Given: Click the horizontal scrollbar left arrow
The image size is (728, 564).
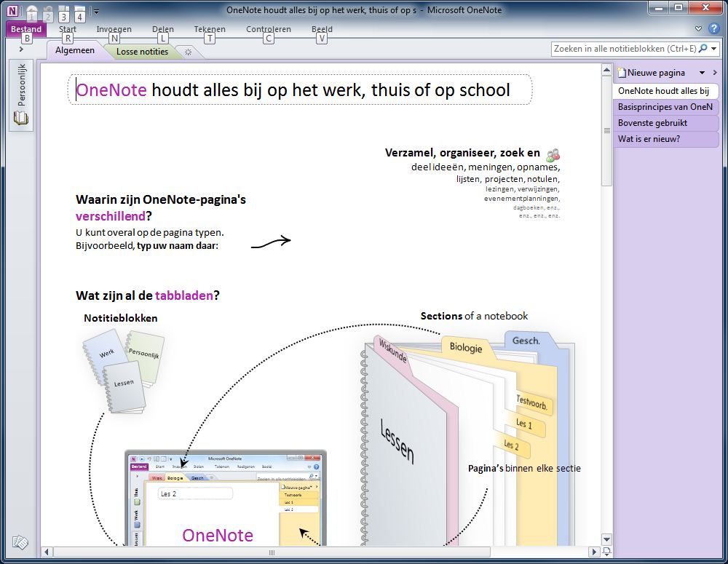Looking at the screenshot, I should tap(46, 552).
